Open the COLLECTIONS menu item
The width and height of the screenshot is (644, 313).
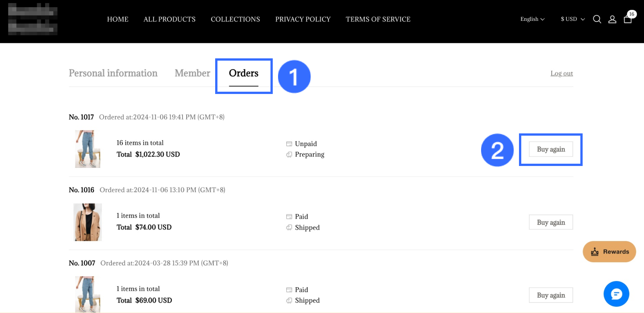(235, 19)
